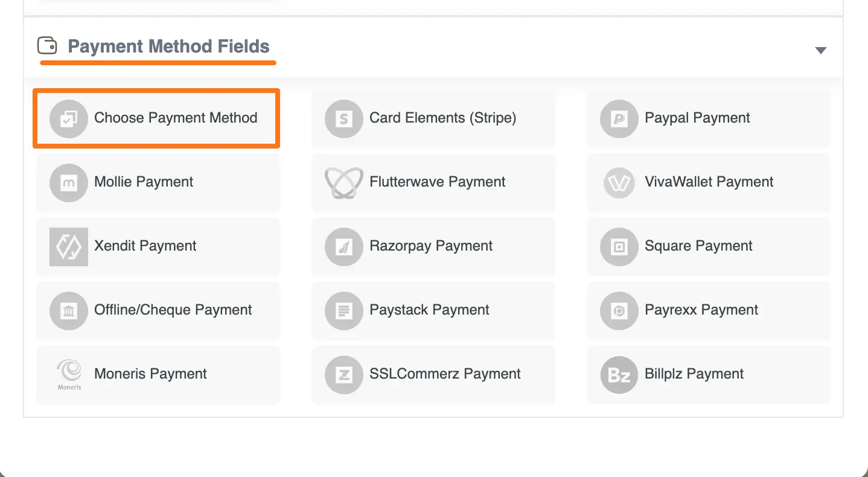The image size is (868, 477).
Task: Click the Moneris logo icon
Action: pos(68,374)
